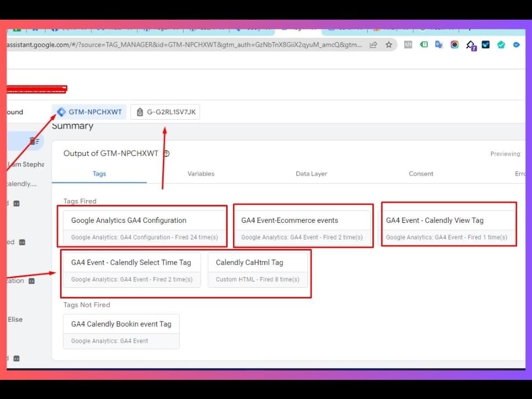
Task: Click the browser address bar URL
Action: (184, 45)
